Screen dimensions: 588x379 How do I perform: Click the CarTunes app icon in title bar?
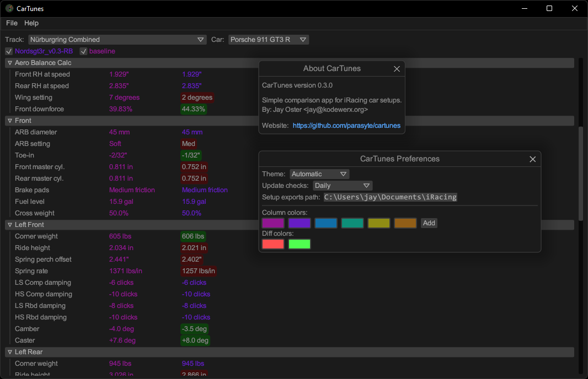point(9,8)
